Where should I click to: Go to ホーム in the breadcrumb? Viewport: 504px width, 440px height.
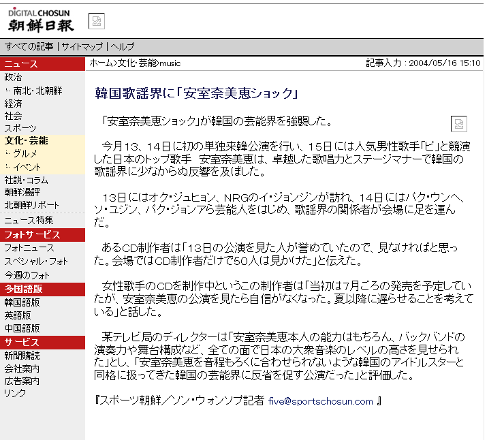pos(101,63)
